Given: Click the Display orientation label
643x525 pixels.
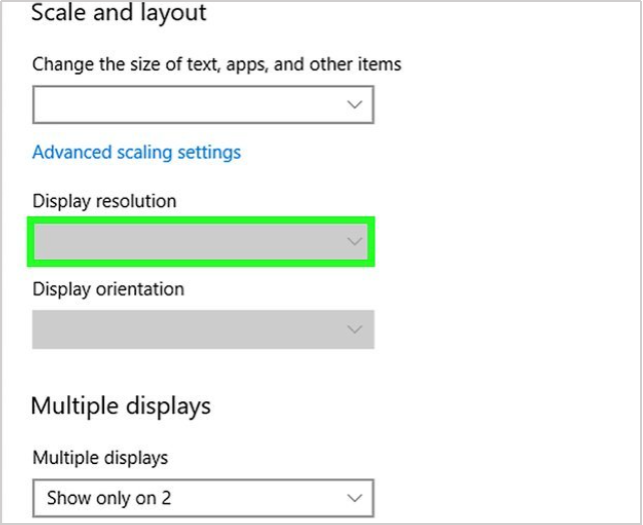Looking at the screenshot, I should click(108, 289).
